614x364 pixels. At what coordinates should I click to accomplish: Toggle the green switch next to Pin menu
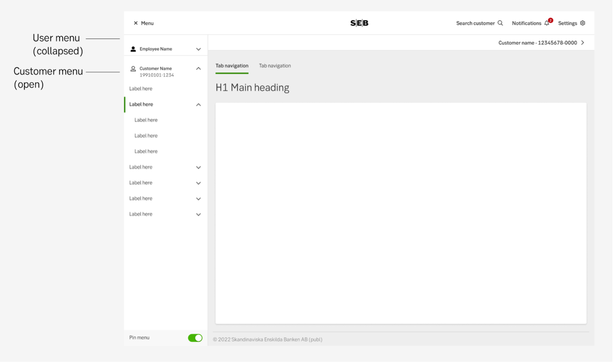click(x=194, y=338)
